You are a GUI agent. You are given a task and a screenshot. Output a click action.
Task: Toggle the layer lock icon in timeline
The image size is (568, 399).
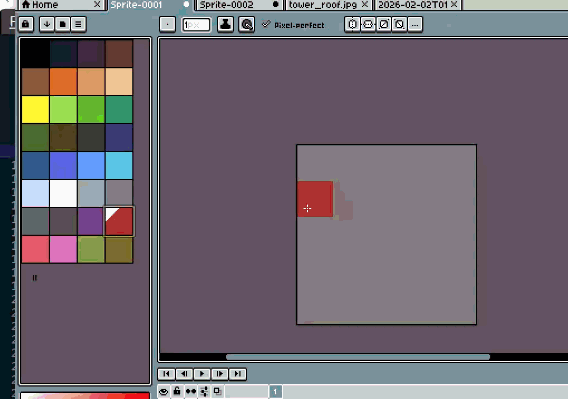click(x=177, y=391)
